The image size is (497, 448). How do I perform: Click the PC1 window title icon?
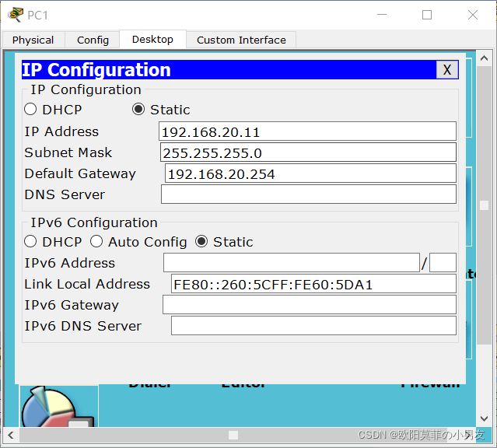tap(16, 15)
